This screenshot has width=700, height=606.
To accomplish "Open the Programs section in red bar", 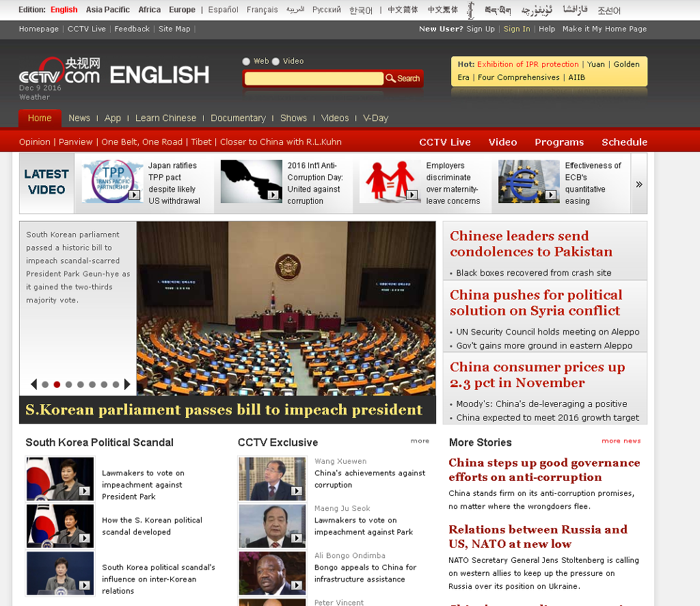I will point(559,142).
